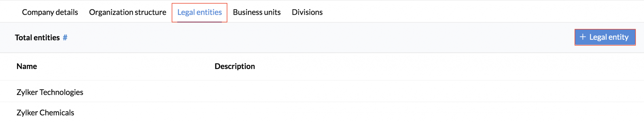Switch to the Organization structure tab
Screen dimensions: 644x122
click(x=128, y=12)
